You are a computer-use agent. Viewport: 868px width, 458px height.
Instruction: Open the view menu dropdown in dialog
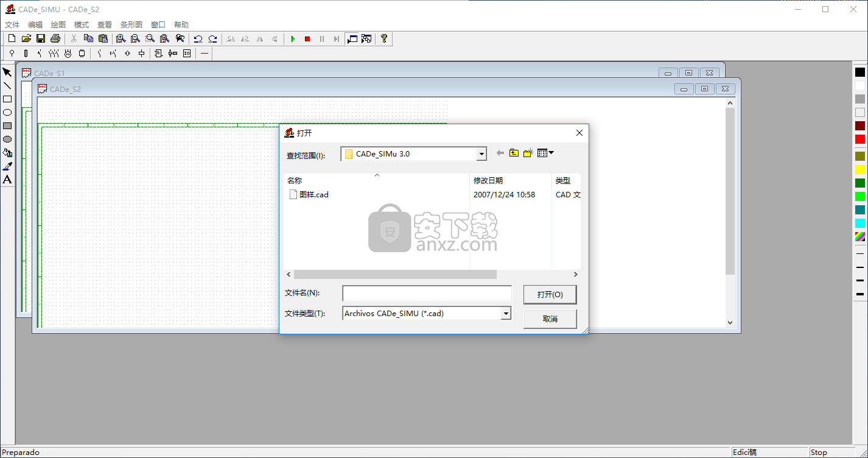pos(545,153)
